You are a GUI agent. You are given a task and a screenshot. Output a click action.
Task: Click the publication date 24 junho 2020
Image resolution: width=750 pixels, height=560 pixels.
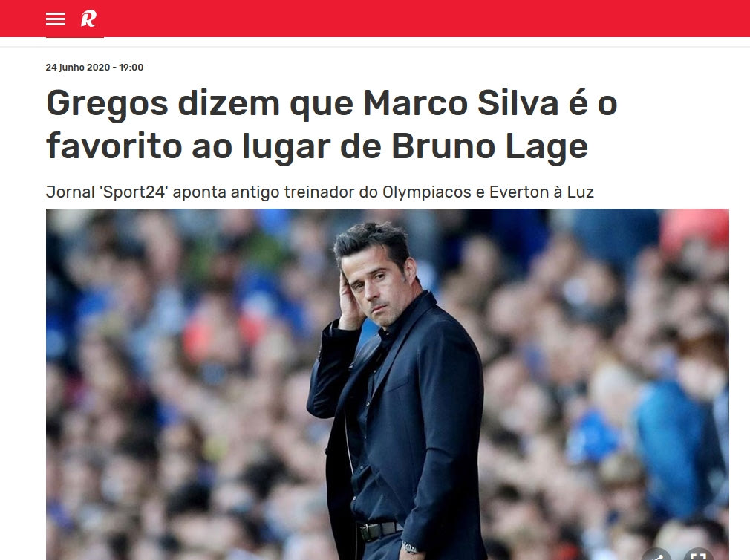[78, 68]
